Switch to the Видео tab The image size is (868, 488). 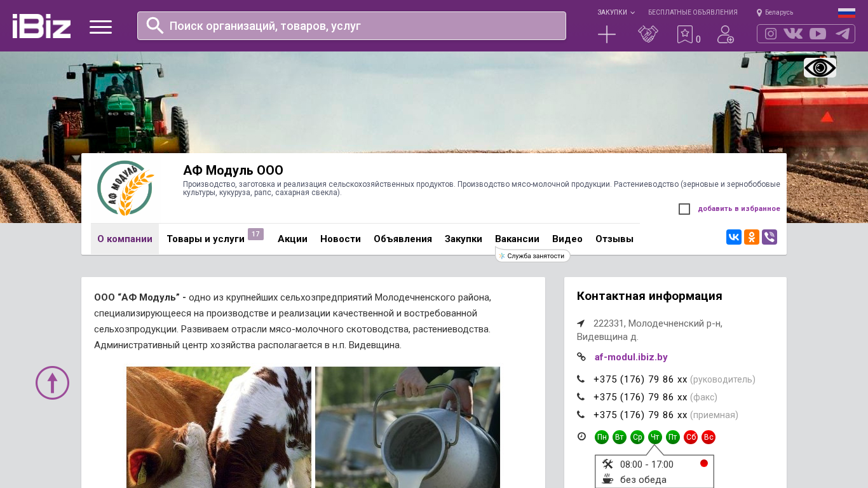(567, 239)
